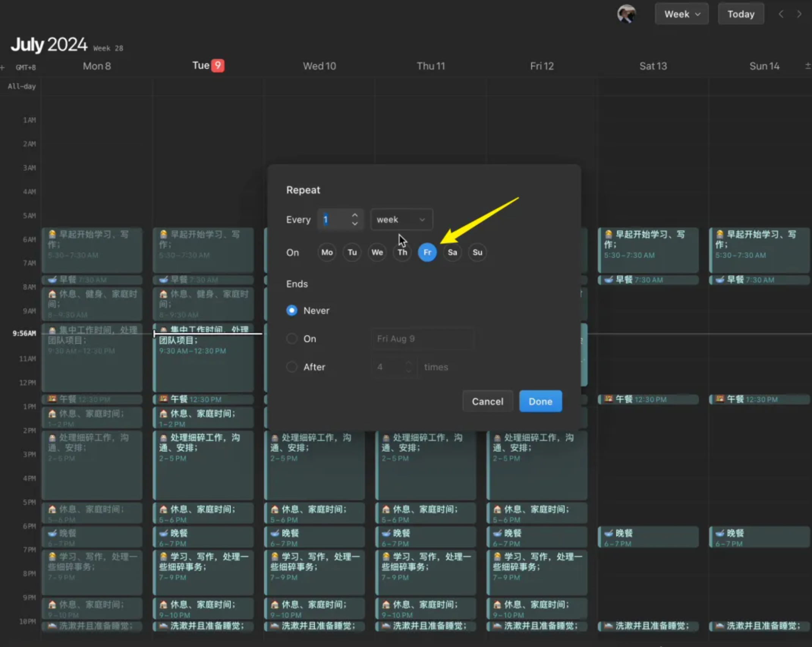
Task: Add Saturday to the repeat days
Action: click(x=452, y=252)
